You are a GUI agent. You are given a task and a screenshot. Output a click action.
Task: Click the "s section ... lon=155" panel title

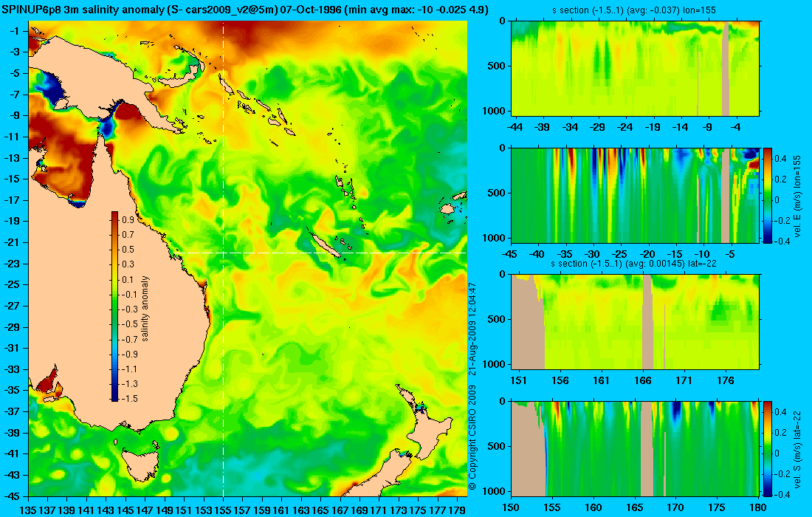[635, 10]
